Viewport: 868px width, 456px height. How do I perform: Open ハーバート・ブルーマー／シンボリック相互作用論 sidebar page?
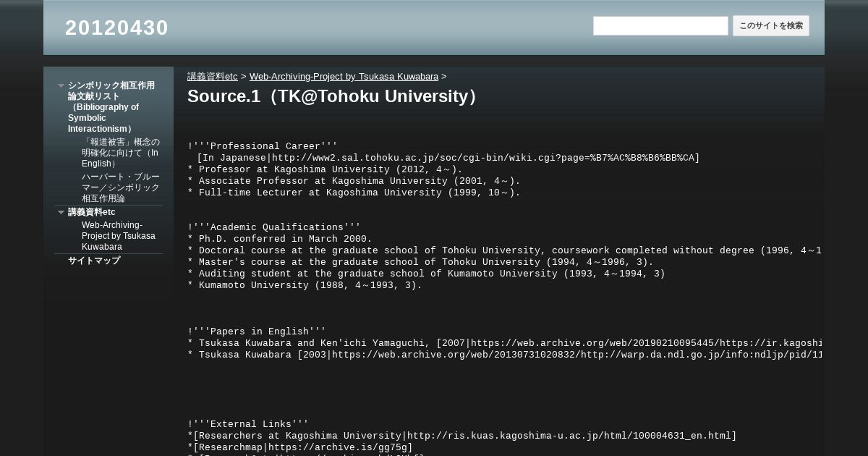point(120,187)
